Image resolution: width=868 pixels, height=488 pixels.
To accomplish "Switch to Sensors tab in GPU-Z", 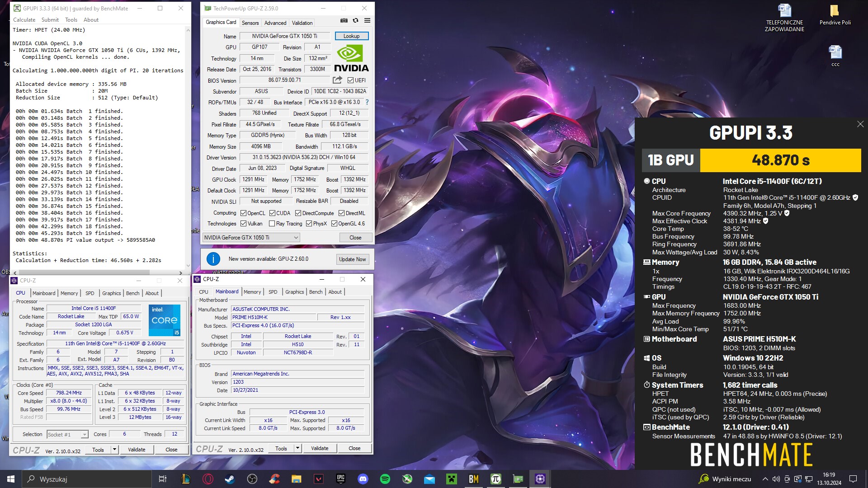I will coord(250,23).
